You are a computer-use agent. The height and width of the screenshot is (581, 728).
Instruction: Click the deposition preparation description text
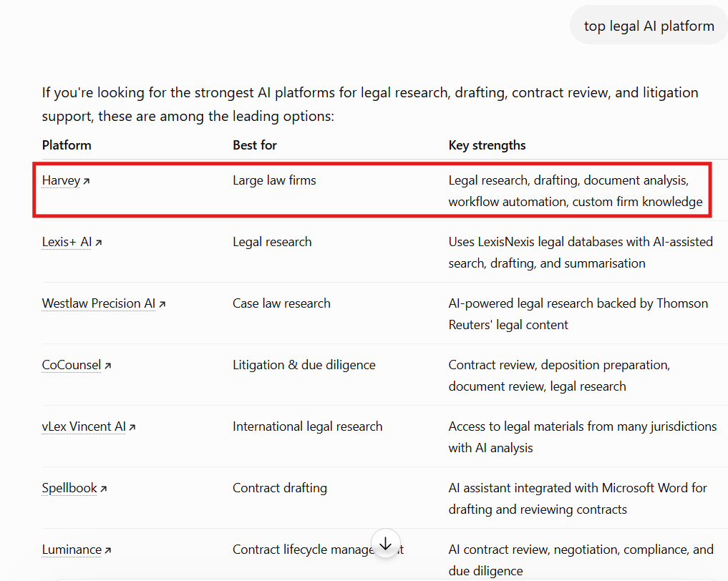tap(560, 376)
